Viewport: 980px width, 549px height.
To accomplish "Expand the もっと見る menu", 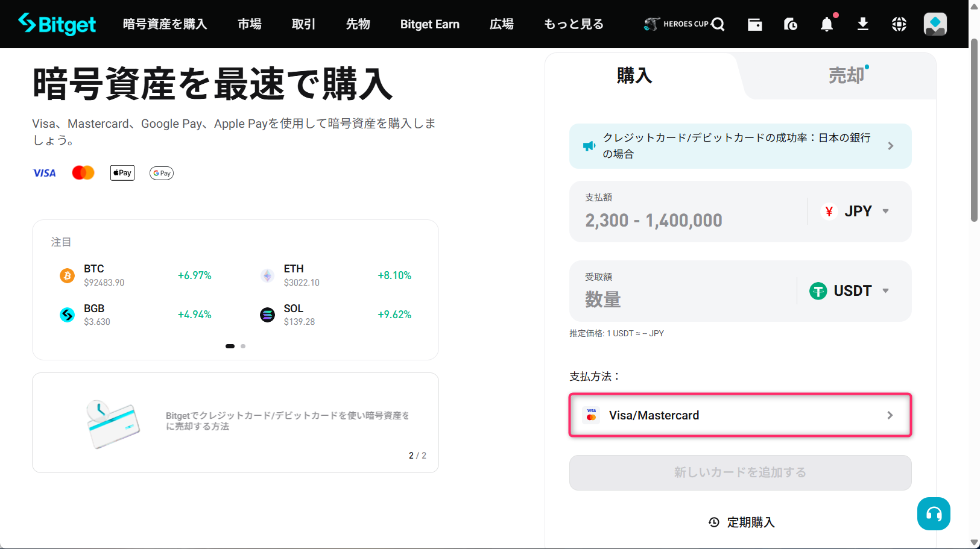I will coord(573,24).
